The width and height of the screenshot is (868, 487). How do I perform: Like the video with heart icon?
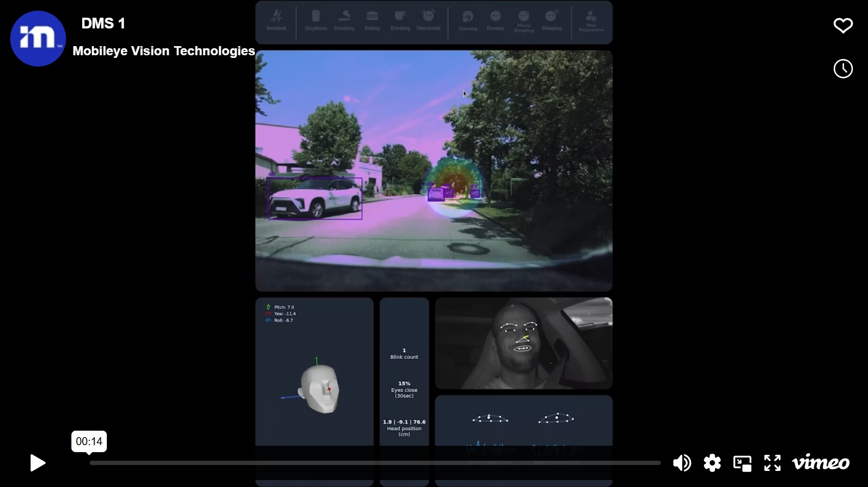[x=843, y=25]
